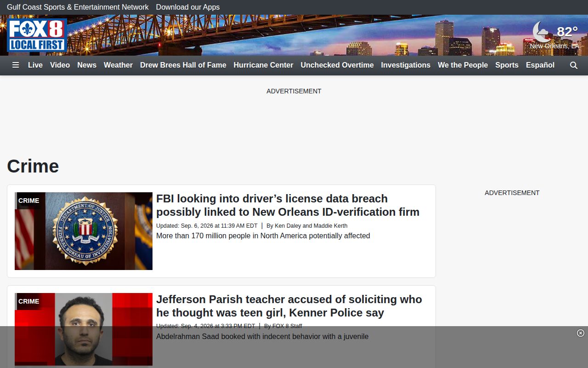This screenshot has height=368, width=588.
Task: Open the We the People section
Action: tap(463, 65)
